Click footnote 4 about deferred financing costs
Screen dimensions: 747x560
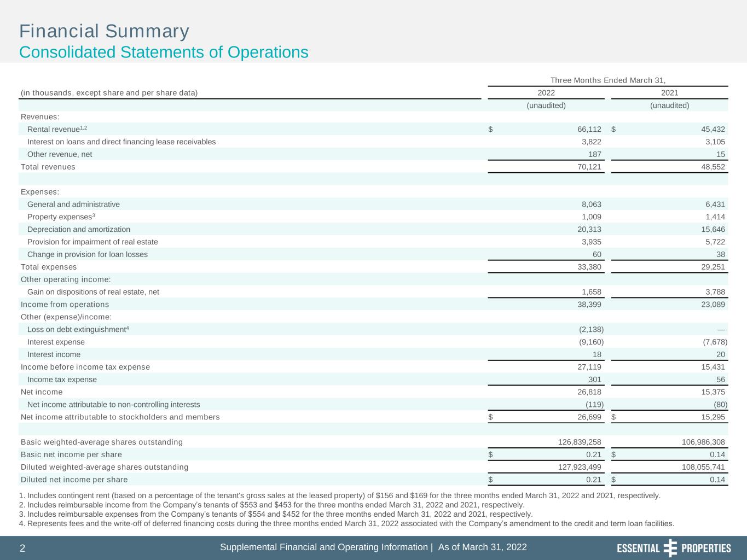point(347,523)
